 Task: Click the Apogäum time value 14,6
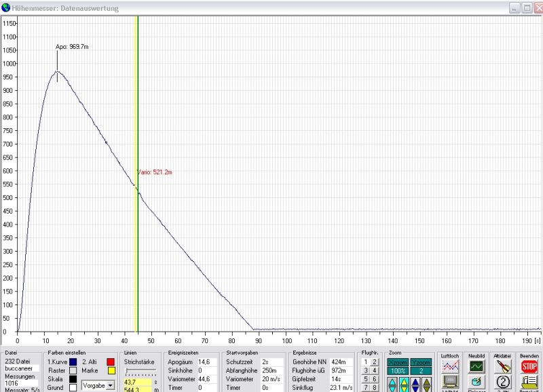click(x=207, y=362)
